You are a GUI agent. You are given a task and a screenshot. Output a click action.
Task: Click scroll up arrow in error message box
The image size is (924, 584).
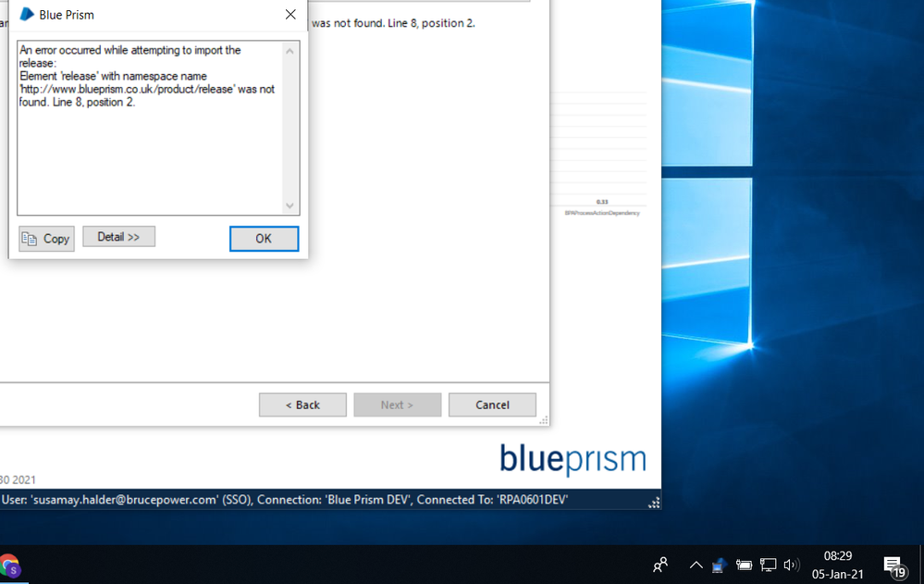290,51
